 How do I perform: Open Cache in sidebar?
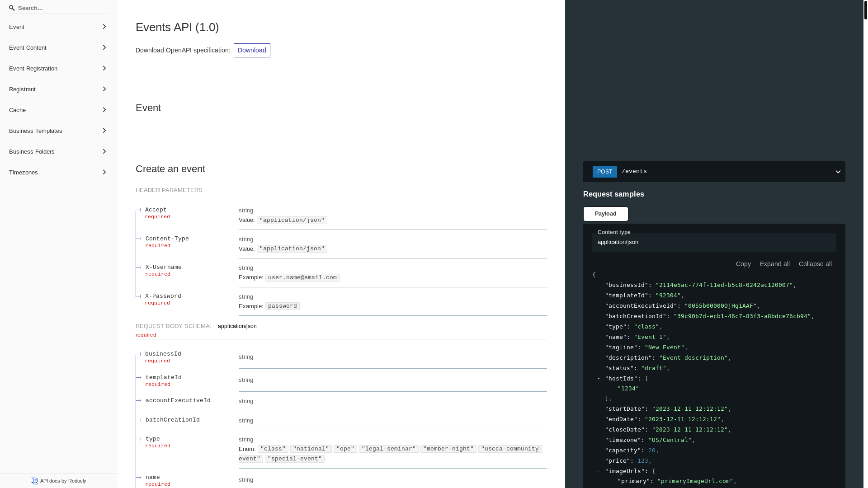pos(59,110)
